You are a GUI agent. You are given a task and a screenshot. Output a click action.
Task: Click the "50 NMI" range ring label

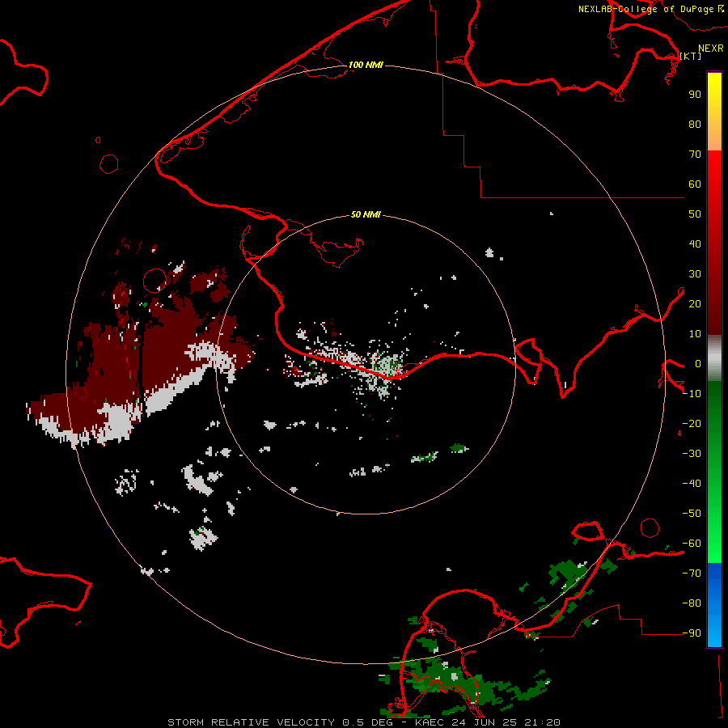pos(366,214)
